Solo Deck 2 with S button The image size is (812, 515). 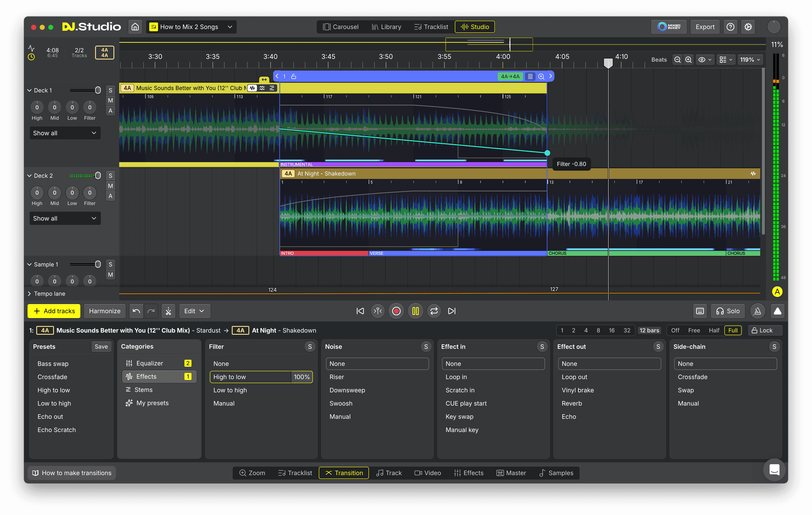tap(110, 176)
